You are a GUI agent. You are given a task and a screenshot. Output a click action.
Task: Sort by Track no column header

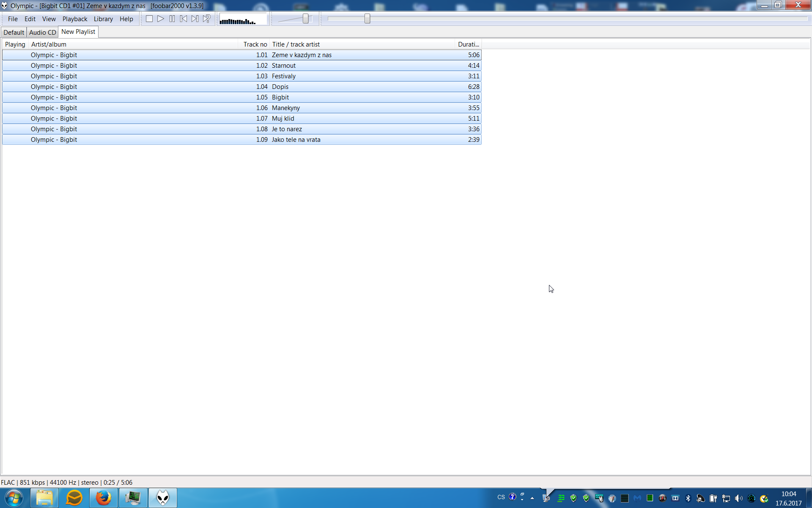coord(255,44)
